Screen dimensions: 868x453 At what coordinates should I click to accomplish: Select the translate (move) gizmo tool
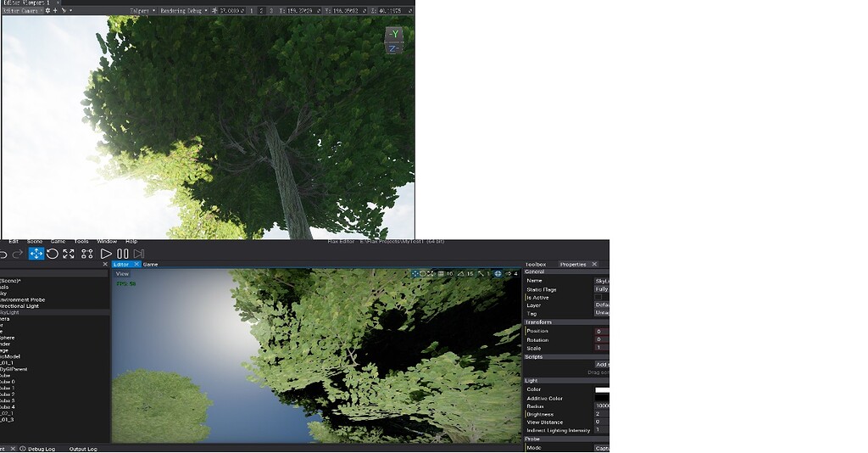click(36, 254)
